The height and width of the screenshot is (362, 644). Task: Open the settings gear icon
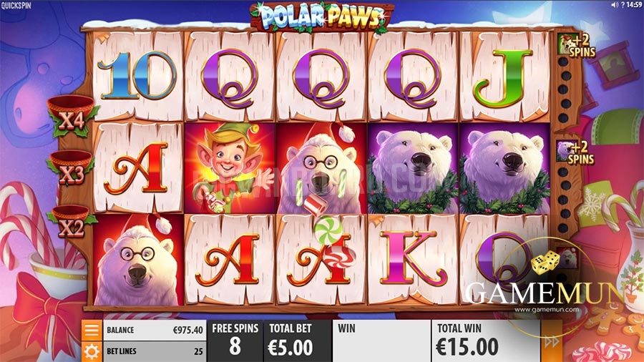tap(92, 352)
